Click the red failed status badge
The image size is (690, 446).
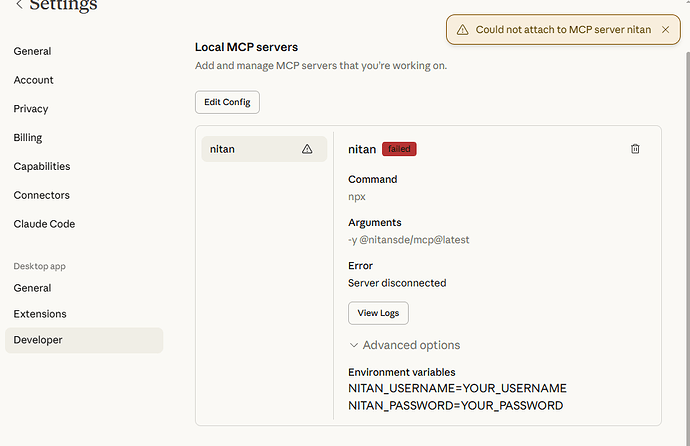click(398, 149)
